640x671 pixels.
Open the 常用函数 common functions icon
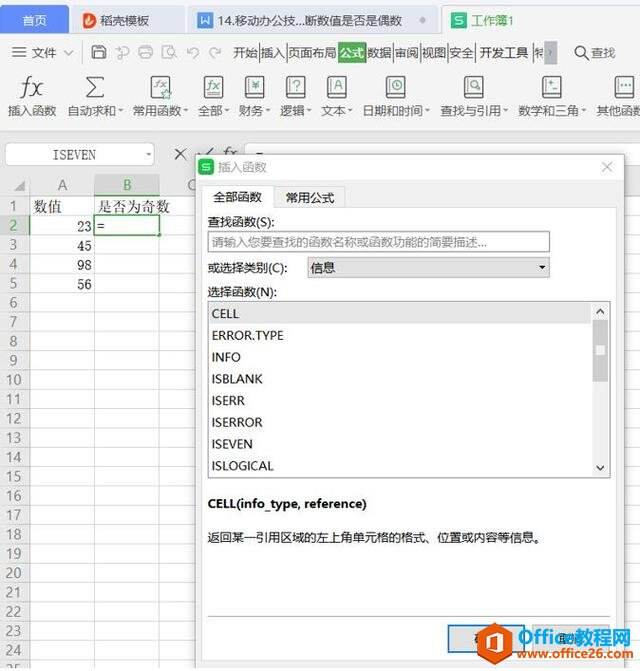pos(160,87)
